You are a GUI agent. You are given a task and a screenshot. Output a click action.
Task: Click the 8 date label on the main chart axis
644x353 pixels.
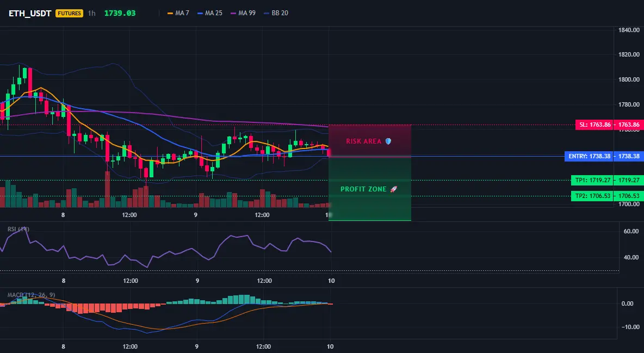[63, 215]
